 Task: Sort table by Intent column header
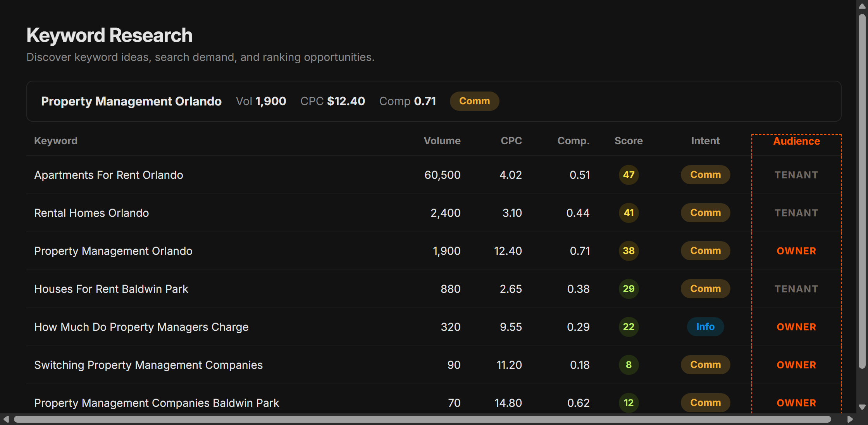click(x=705, y=141)
